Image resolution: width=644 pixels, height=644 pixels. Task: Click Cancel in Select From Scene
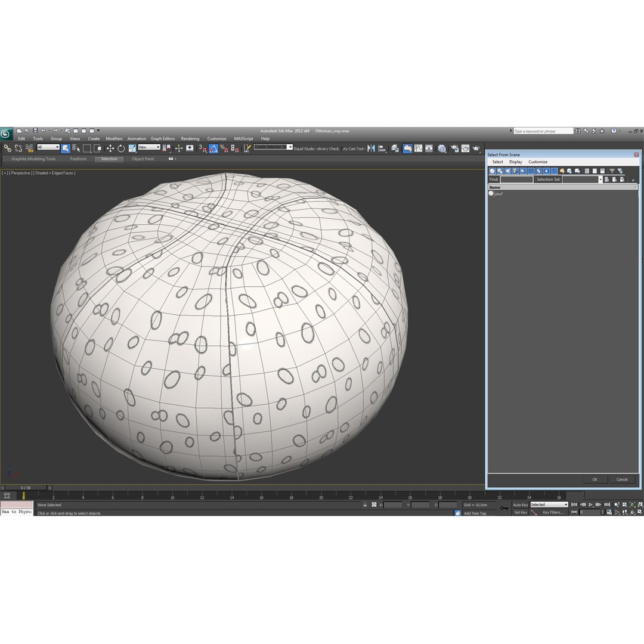[x=622, y=479]
